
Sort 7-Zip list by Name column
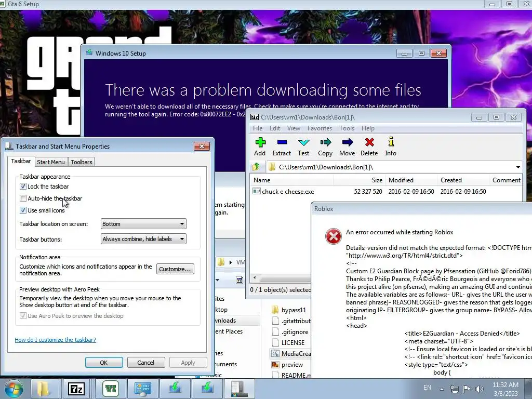coord(292,180)
